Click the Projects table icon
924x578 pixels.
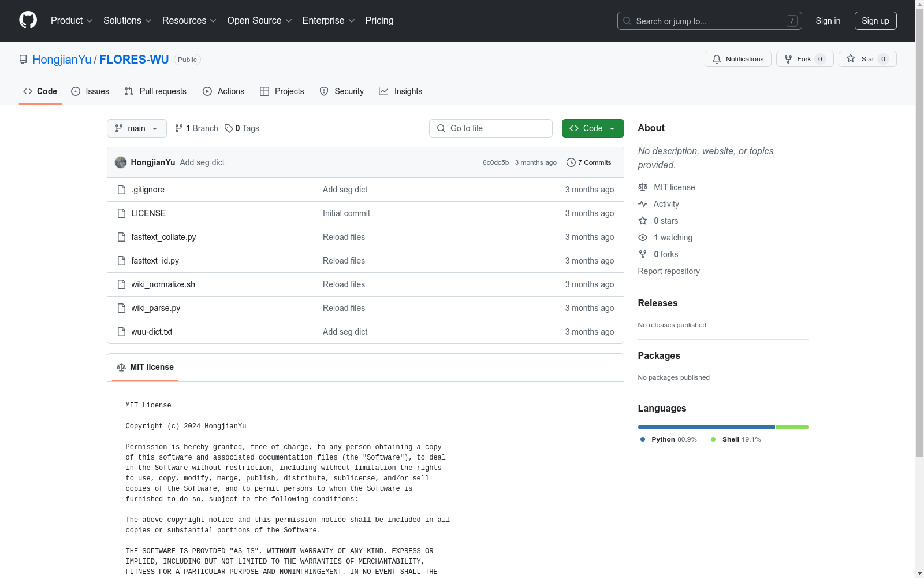[x=264, y=91]
